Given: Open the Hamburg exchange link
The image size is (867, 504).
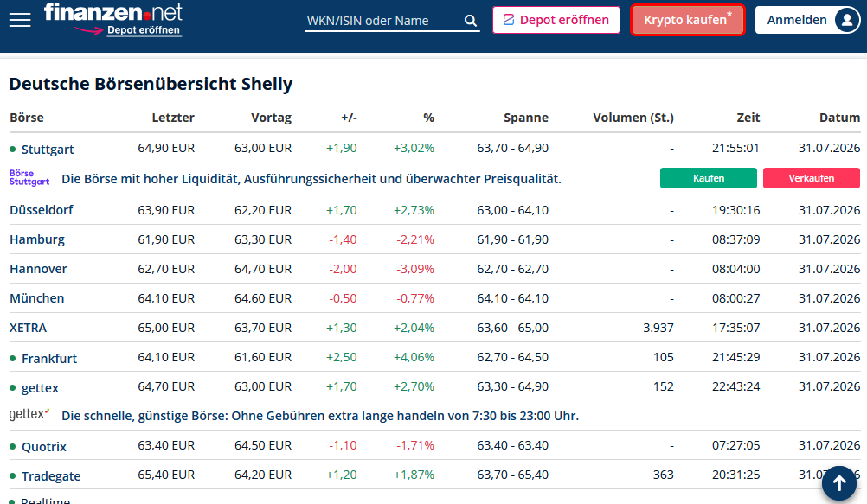Looking at the screenshot, I should coord(37,239).
